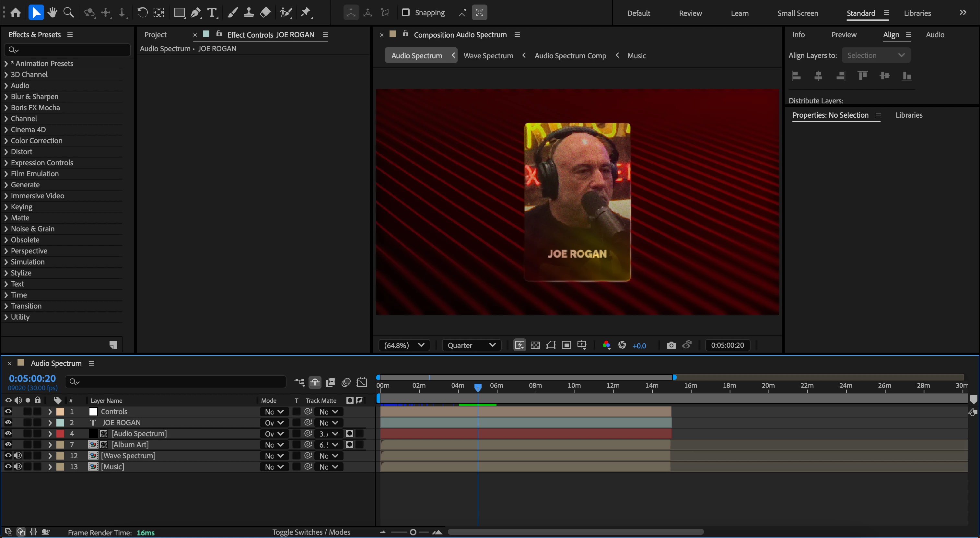
Task: Toggle transparency grid in viewer
Action: pyautogui.click(x=535, y=345)
